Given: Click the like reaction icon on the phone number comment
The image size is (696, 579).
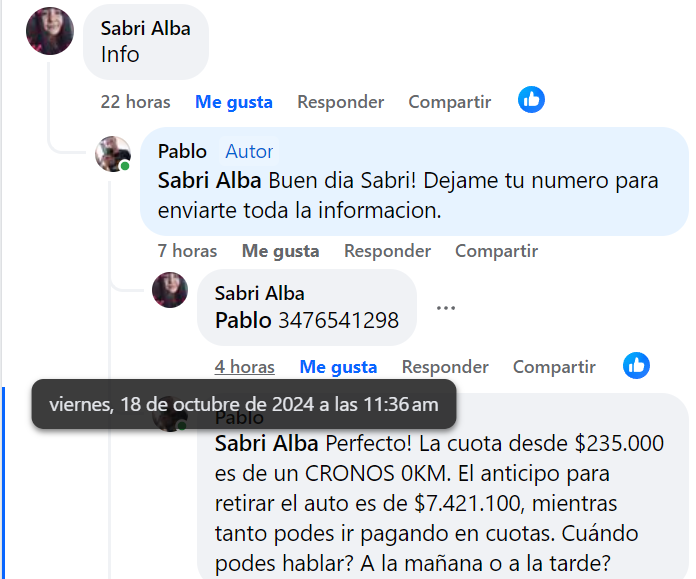Looking at the screenshot, I should click(x=636, y=365).
